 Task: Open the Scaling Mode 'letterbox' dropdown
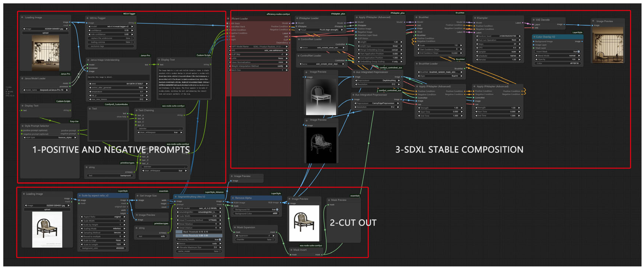pyautogui.click(x=103, y=228)
